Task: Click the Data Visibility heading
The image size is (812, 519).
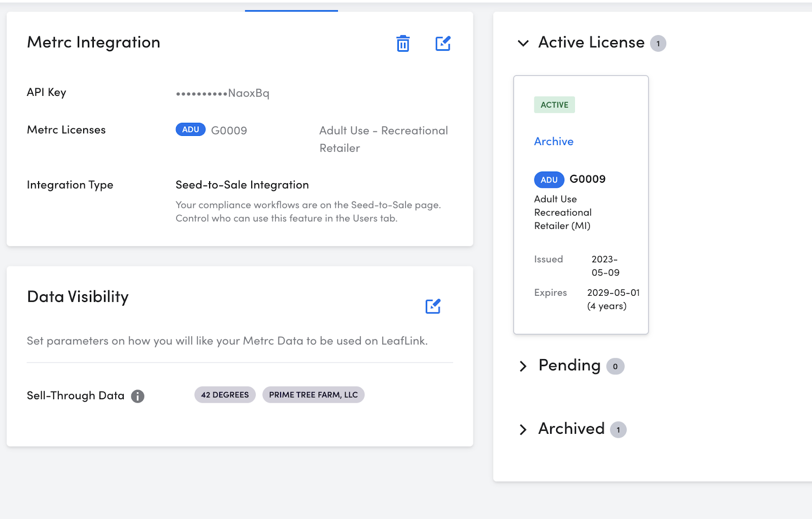Action: (78, 297)
